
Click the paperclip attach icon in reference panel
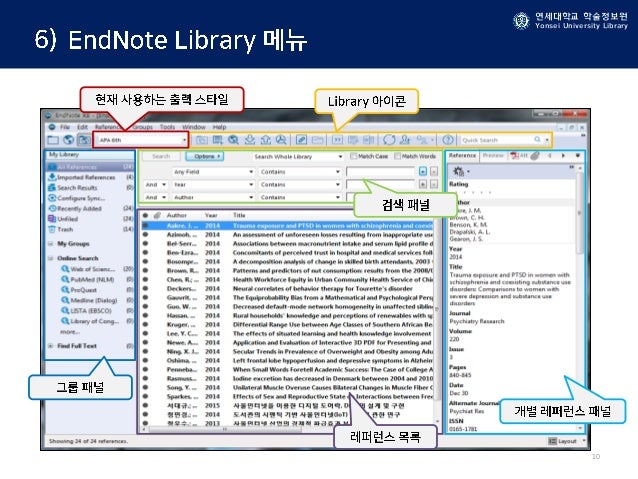click(535, 155)
